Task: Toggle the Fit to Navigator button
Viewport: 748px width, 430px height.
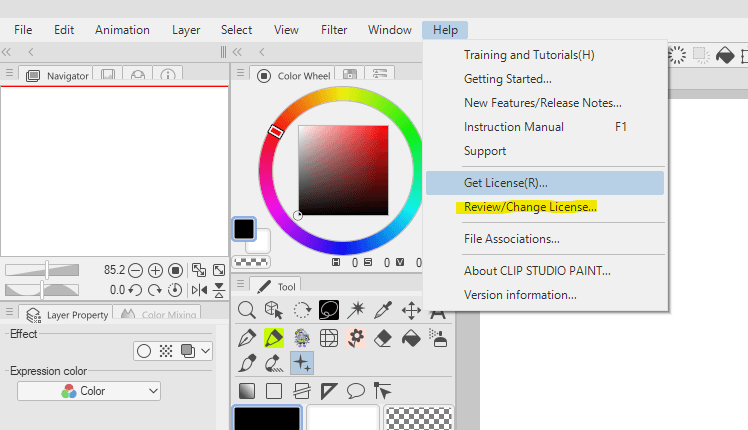Action: [x=198, y=270]
